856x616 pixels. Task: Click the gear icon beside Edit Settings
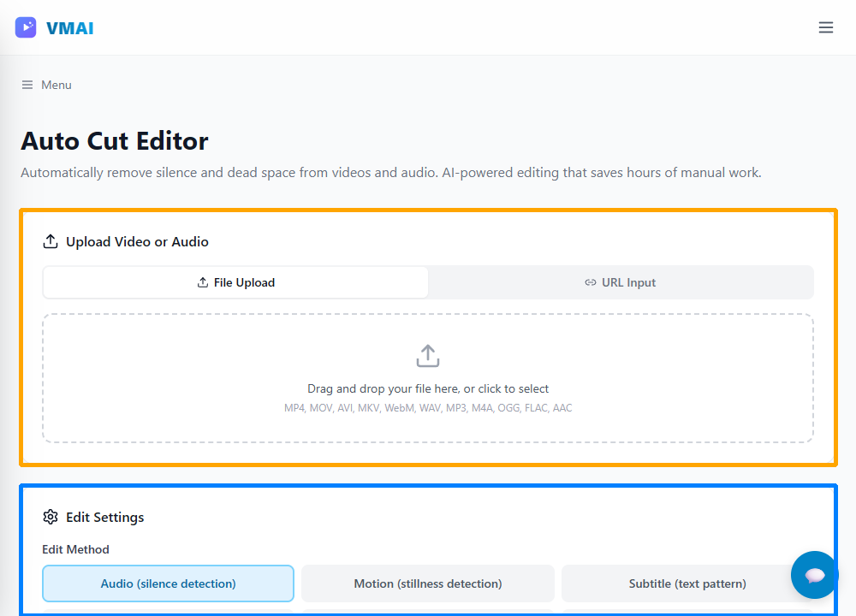point(51,517)
